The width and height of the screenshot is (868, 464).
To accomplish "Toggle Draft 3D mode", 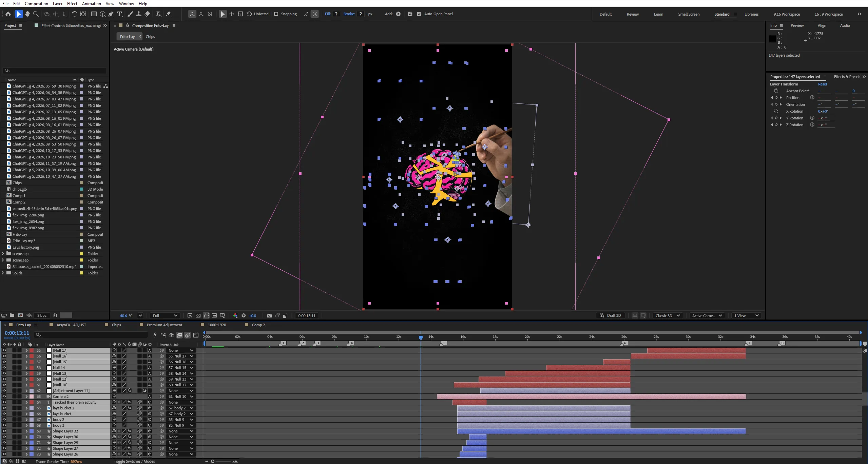I will (x=611, y=315).
